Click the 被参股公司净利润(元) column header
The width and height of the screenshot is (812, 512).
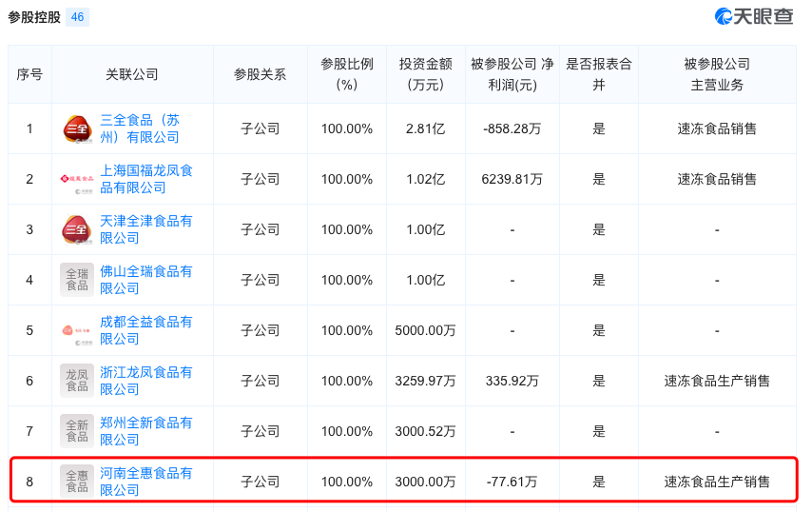click(x=512, y=74)
